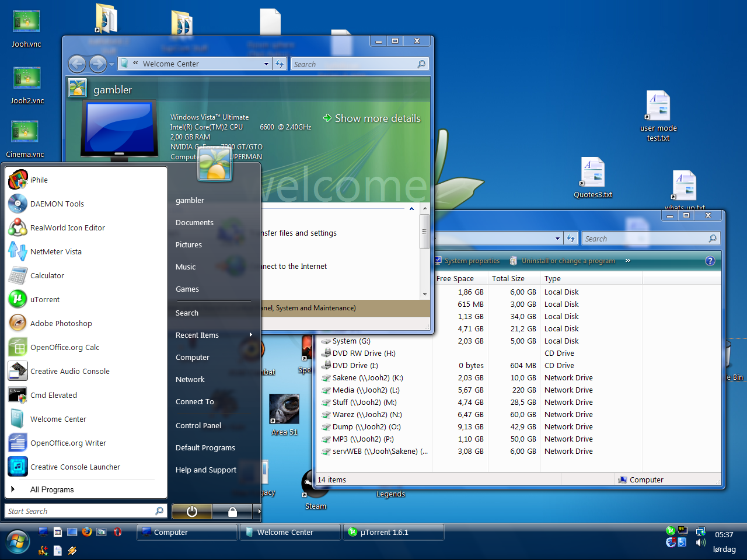Open Help and Support from the Start menu

[206, 470]
